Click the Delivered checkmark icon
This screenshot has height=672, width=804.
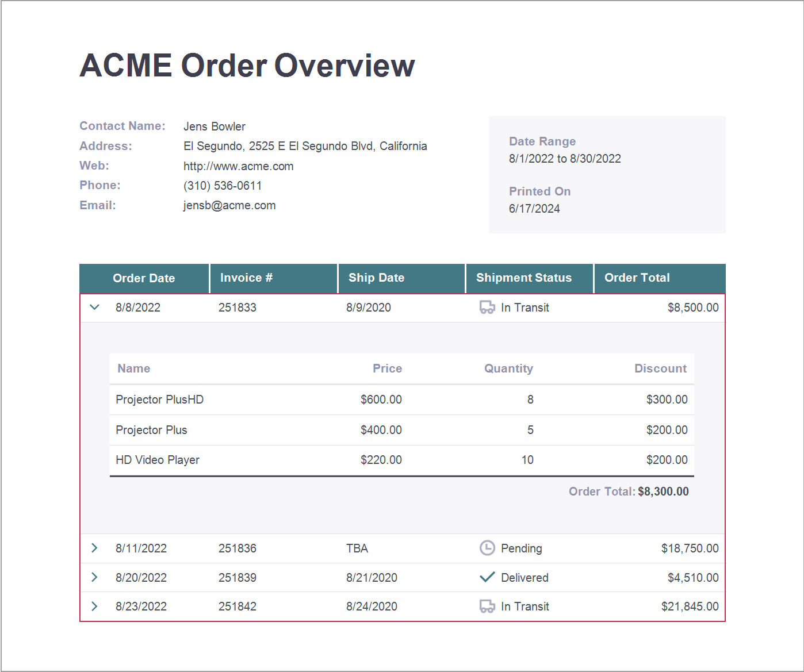click(487, 577)
